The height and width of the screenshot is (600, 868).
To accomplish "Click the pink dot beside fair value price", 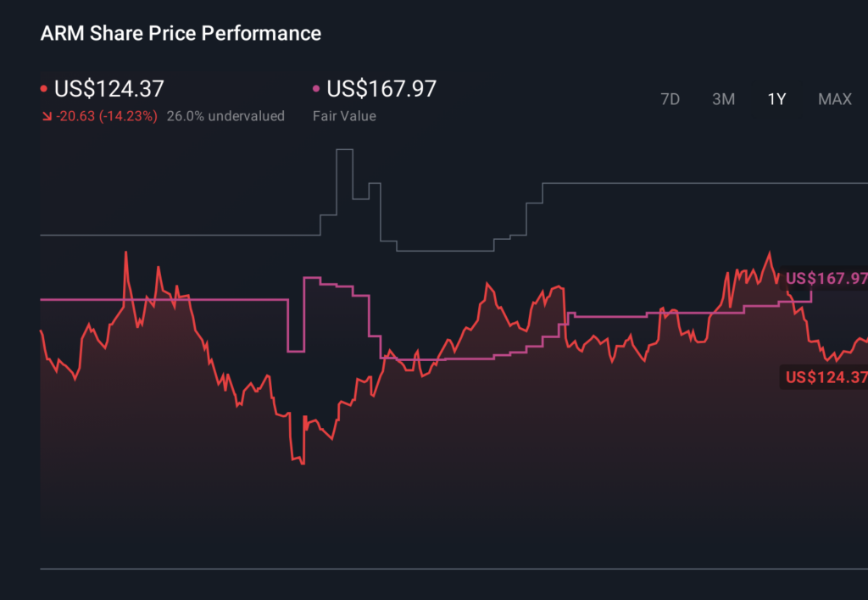I will (x=317, y=89).
